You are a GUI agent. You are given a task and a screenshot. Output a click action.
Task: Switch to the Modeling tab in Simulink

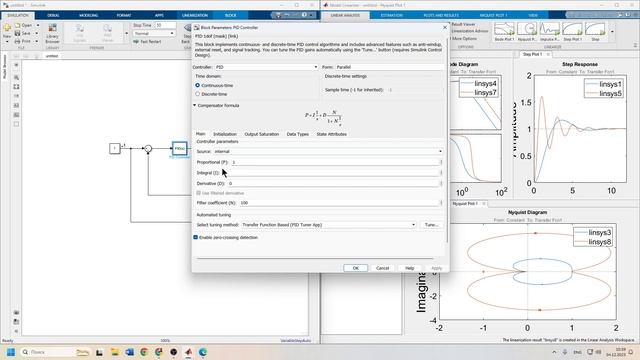(89, 15)
